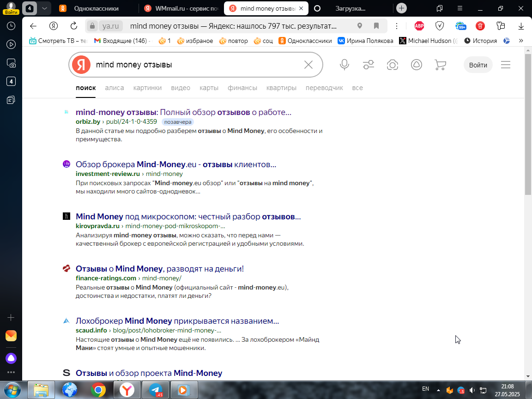Toggle EN input language indicator

[425, 389]
